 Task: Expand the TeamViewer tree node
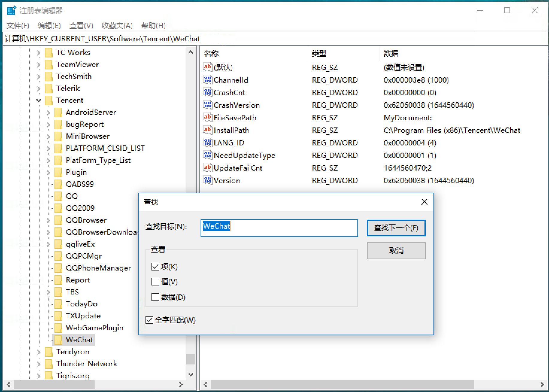click(39, 65)
